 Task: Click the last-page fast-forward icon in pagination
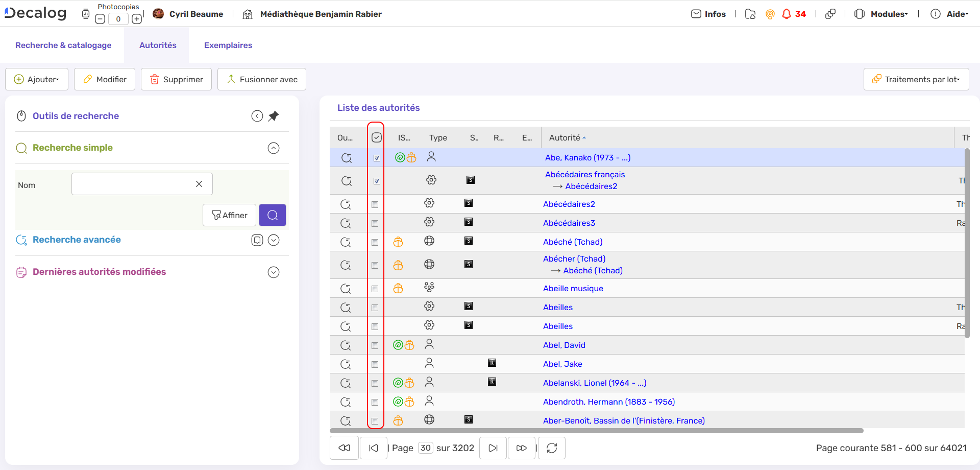tap(521, 448)
